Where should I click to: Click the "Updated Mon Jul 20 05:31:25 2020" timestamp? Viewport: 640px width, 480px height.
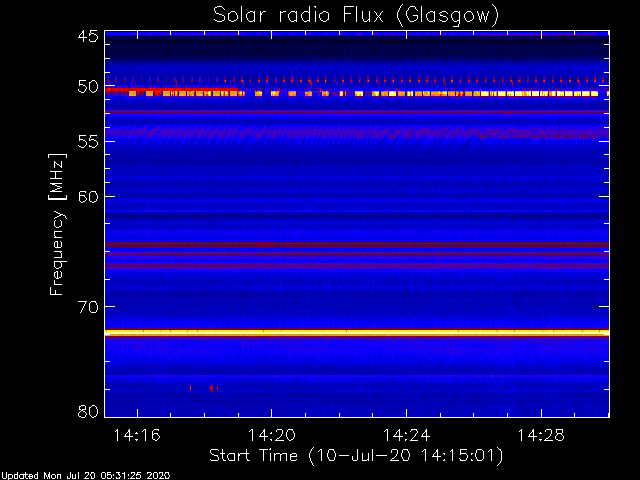(x=85, y=476)
